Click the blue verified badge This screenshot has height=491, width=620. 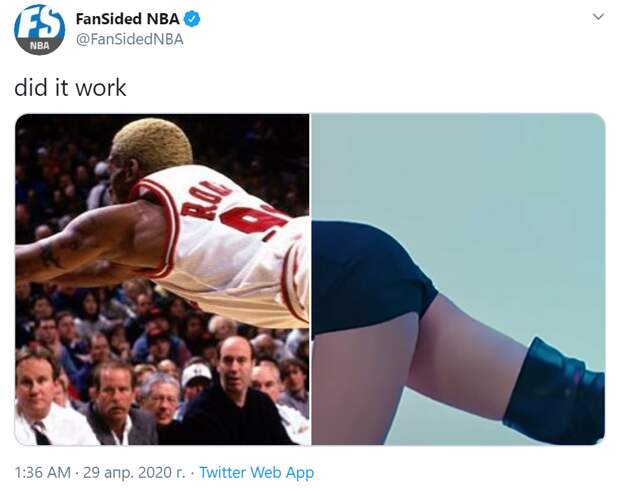pos(193,19)
